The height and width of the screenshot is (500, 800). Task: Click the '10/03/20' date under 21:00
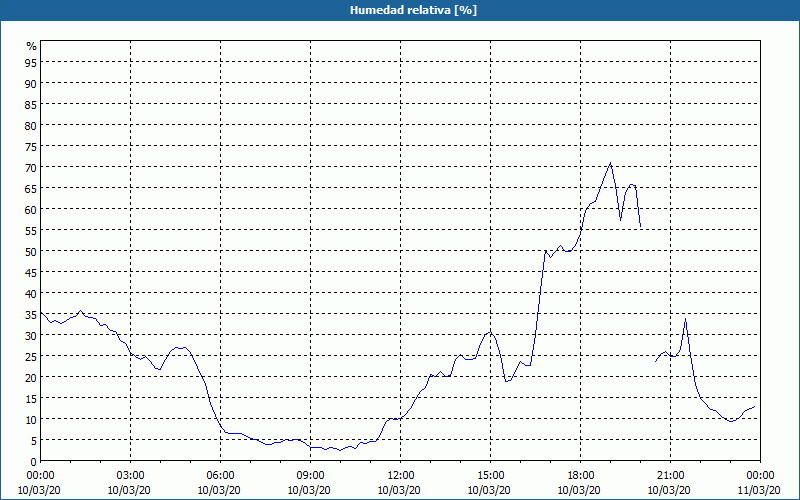669,490
